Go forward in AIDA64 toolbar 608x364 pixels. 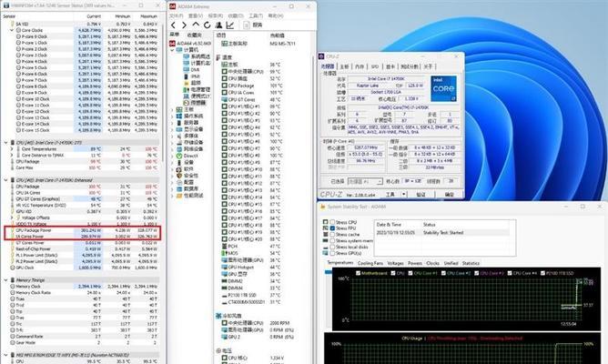coord(184,25)
